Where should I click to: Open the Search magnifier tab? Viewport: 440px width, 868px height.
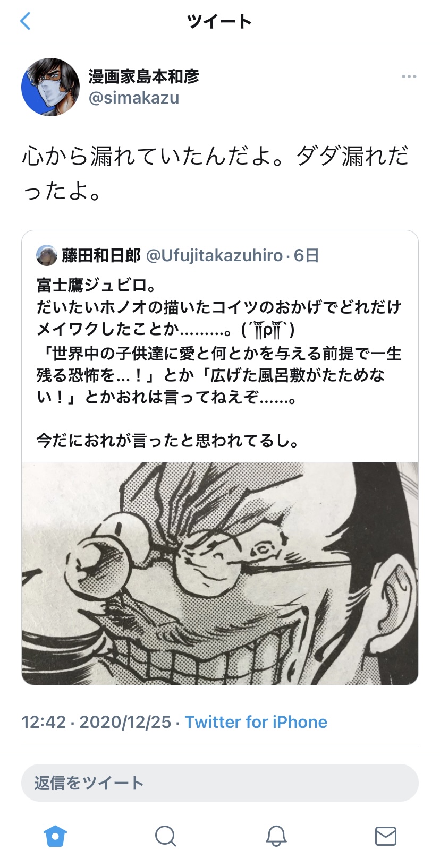click(x=165, y=836)
